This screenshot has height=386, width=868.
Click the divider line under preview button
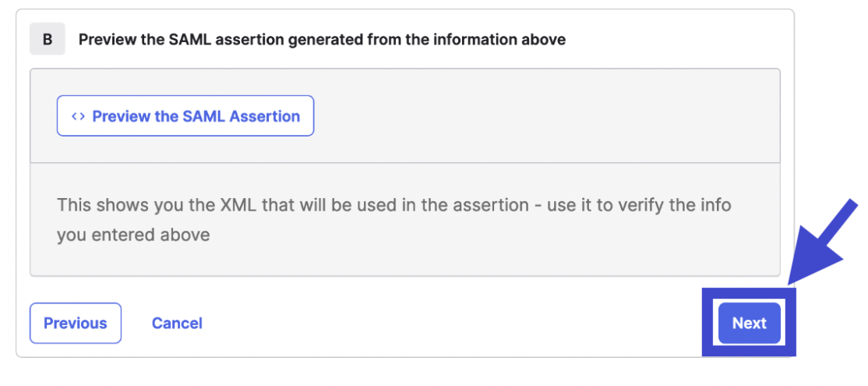(x=405, y=163)
